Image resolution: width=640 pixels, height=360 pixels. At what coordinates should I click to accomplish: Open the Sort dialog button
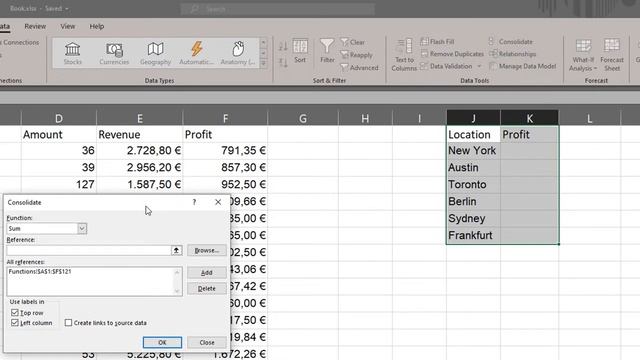tap(300, 52)
